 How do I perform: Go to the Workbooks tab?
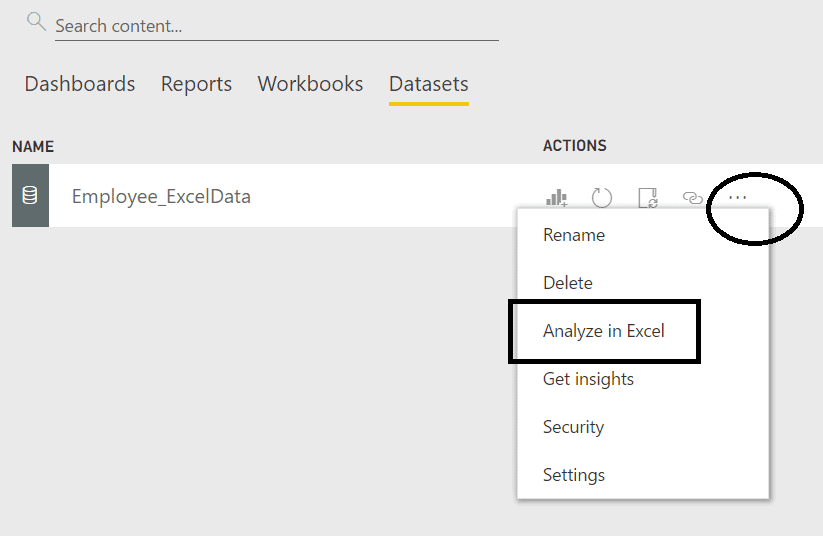point(310,84)
